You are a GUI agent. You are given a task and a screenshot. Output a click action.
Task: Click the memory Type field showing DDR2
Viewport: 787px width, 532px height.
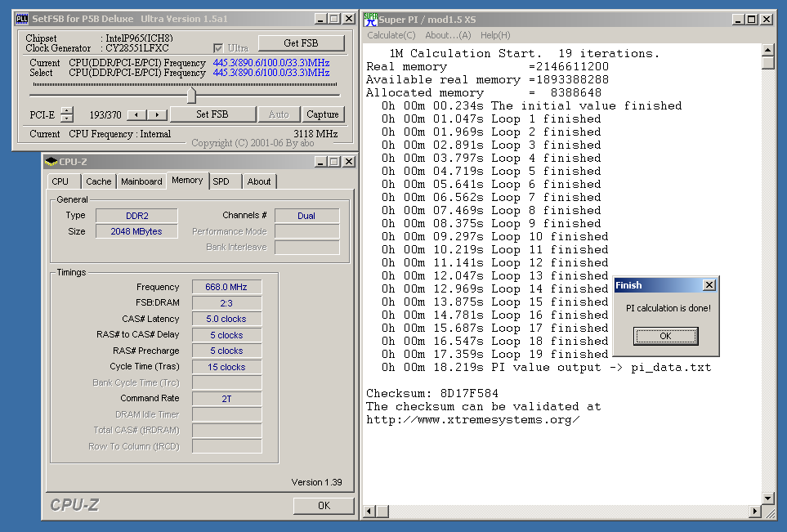136,216
